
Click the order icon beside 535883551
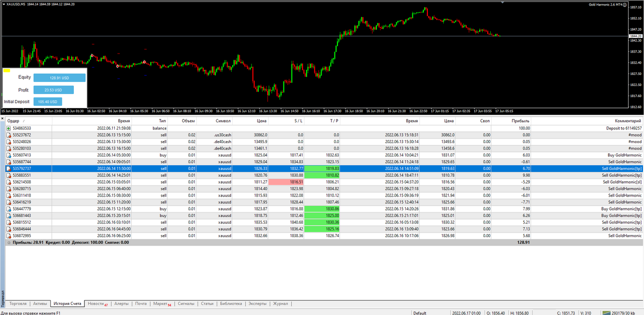8,175
